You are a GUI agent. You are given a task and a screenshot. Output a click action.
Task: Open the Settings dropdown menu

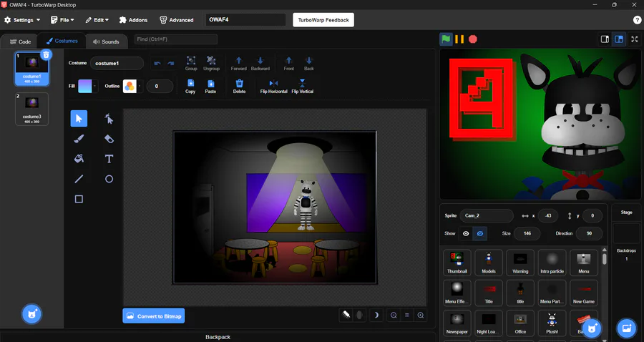pos(22,20)
